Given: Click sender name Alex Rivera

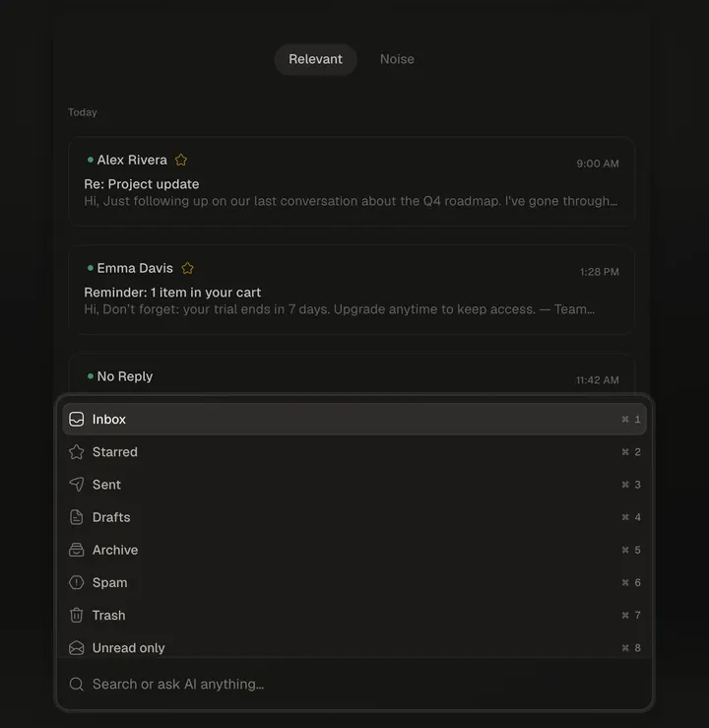Looking at the screenshot, I should click(132, 160).
